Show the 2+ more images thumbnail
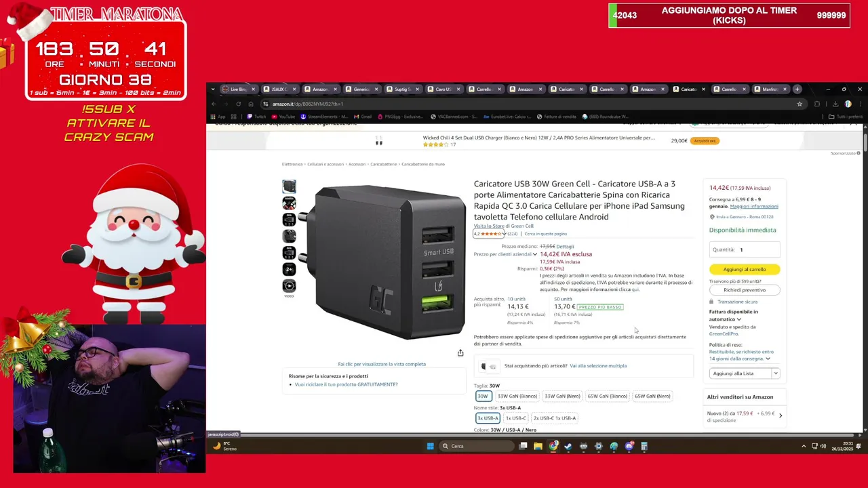 [289, 269]
